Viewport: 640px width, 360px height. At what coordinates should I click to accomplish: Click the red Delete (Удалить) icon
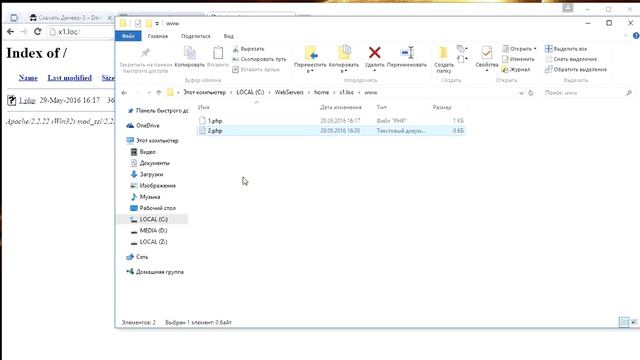point(374,53)
